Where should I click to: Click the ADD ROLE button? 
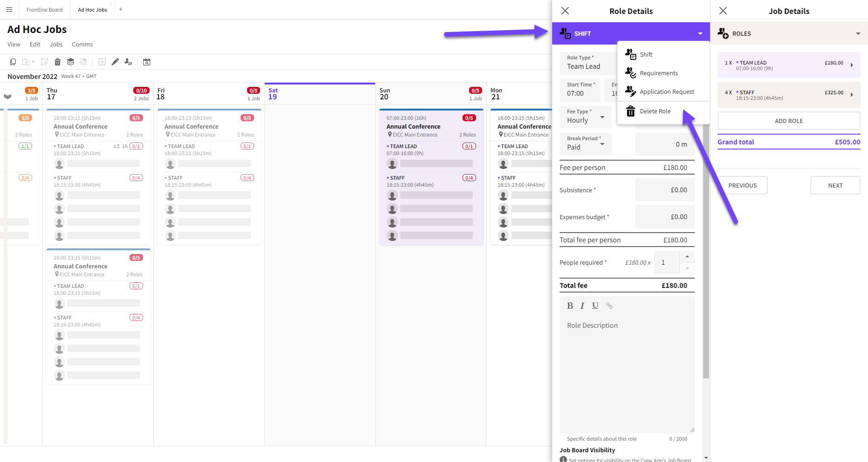(789, 121)
